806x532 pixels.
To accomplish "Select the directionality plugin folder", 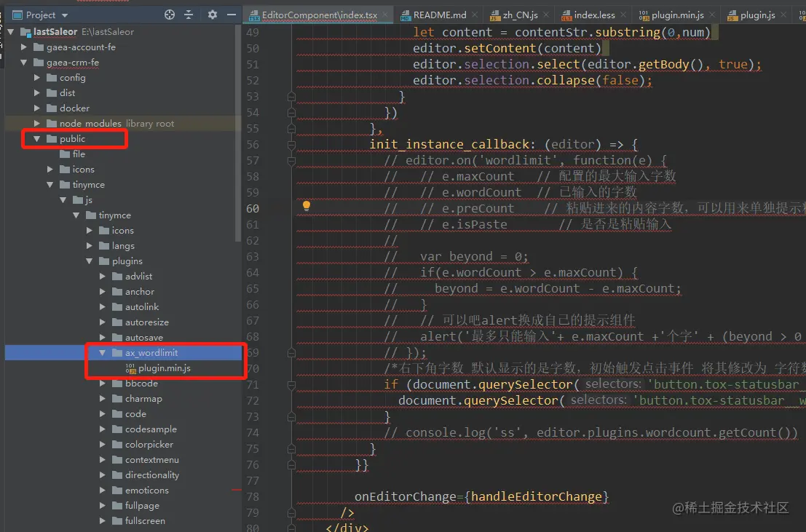I will (x=146, y=475).
